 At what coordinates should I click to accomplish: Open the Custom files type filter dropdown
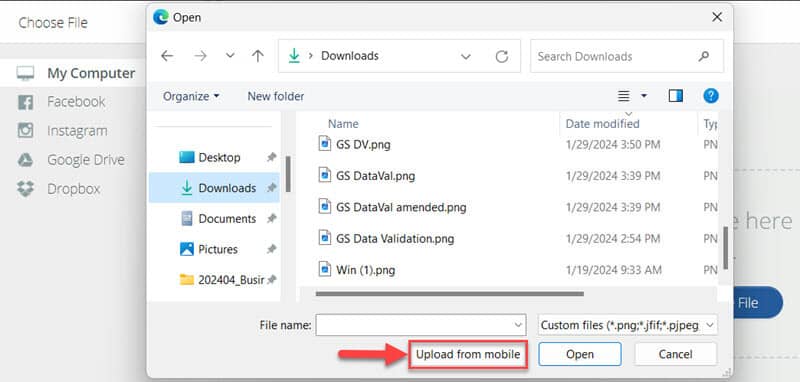[628, 325]
